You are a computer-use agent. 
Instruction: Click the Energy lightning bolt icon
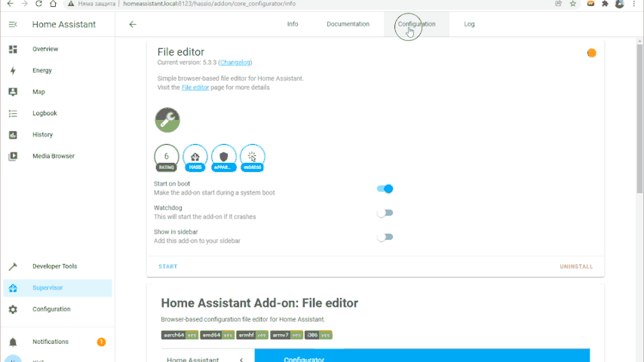pyautogui.click(x=13, y=71)
